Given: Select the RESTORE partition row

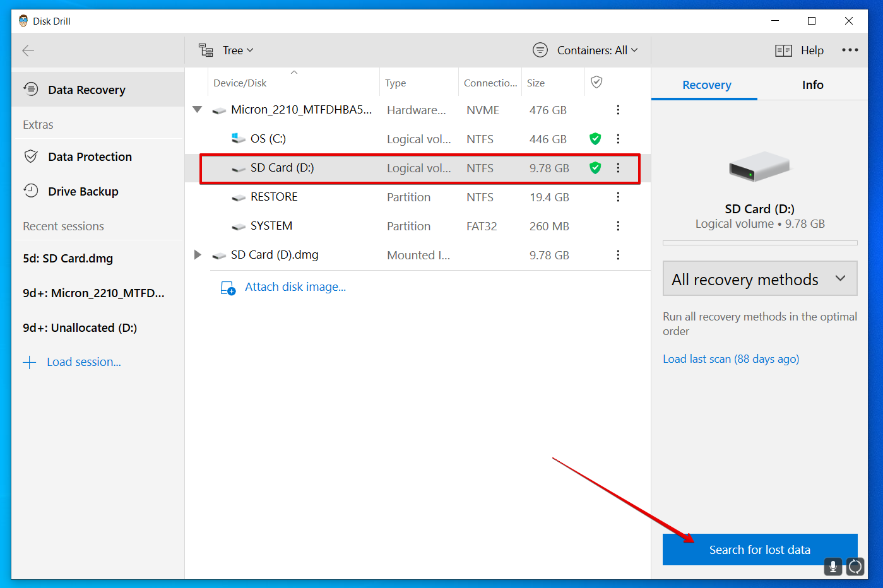Looking at the screenshot, I should [x=418, y=197].
